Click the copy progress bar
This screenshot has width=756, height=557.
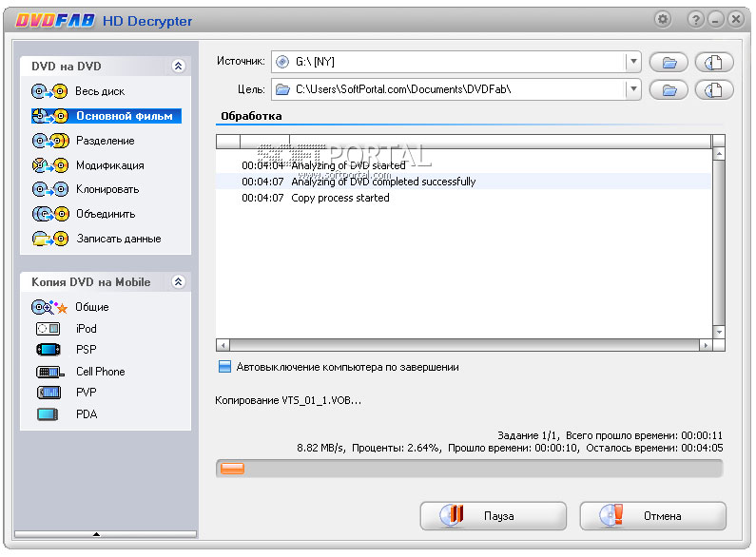(x=469, y=469)
